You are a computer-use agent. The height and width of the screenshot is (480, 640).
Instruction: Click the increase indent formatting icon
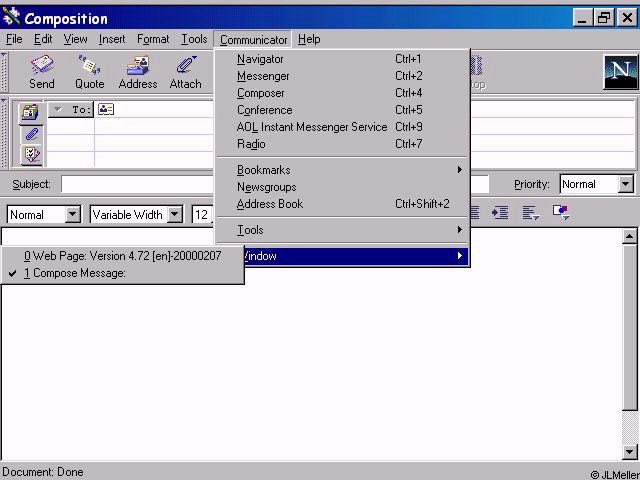[500, 212]
